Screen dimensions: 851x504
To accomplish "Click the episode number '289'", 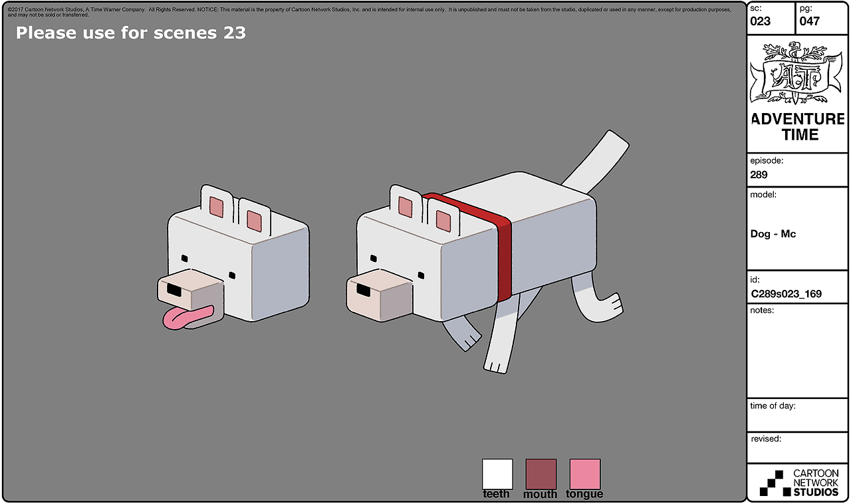I will [759, 175].
